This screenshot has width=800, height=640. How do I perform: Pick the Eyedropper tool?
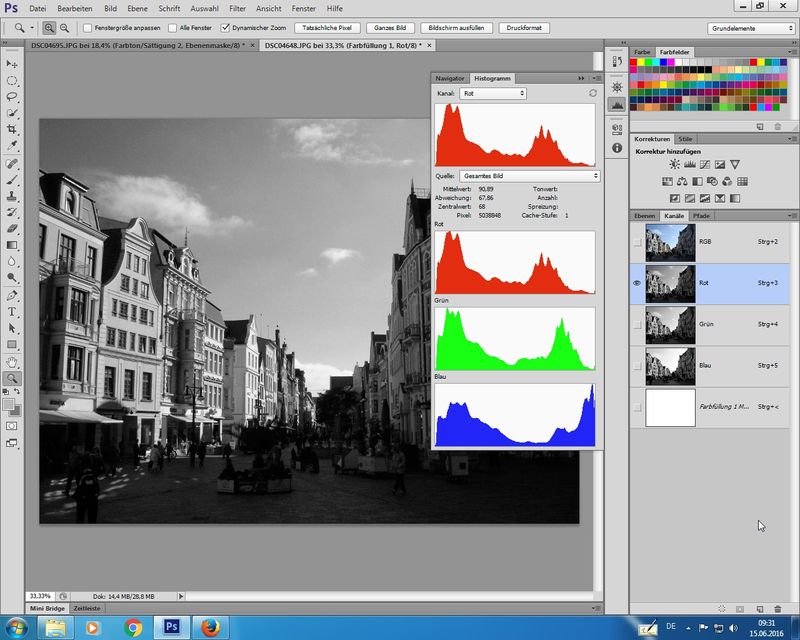coord(13,146)
